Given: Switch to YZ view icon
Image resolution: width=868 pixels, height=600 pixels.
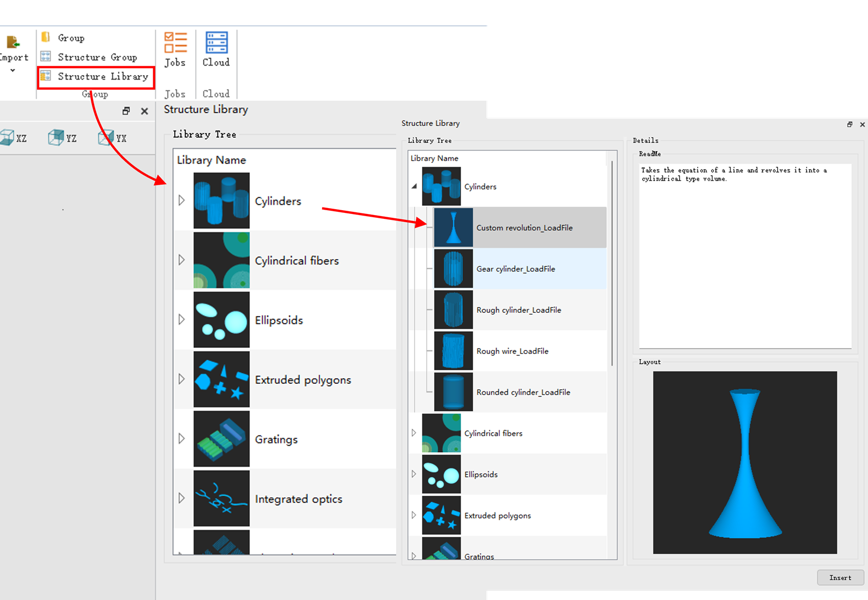Looking at the screenshot, I should coord(55,138).
